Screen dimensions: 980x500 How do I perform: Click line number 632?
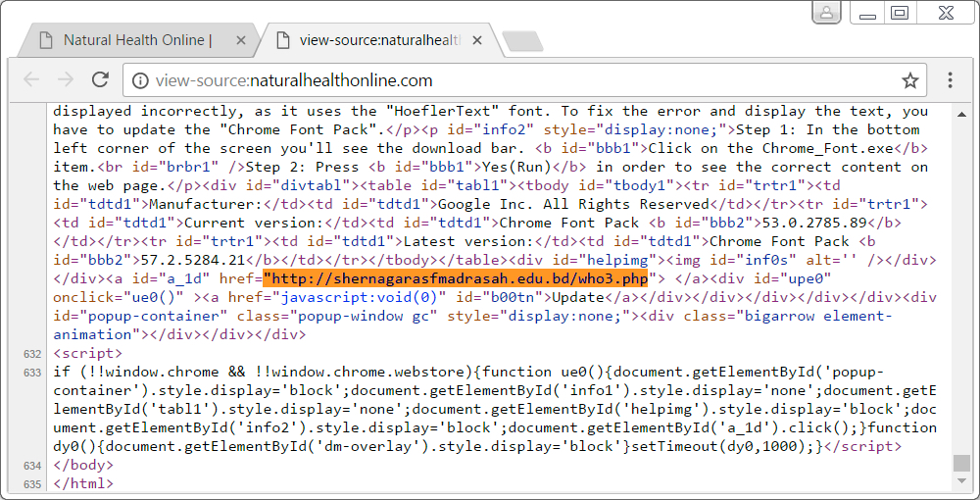click(32, 354)
